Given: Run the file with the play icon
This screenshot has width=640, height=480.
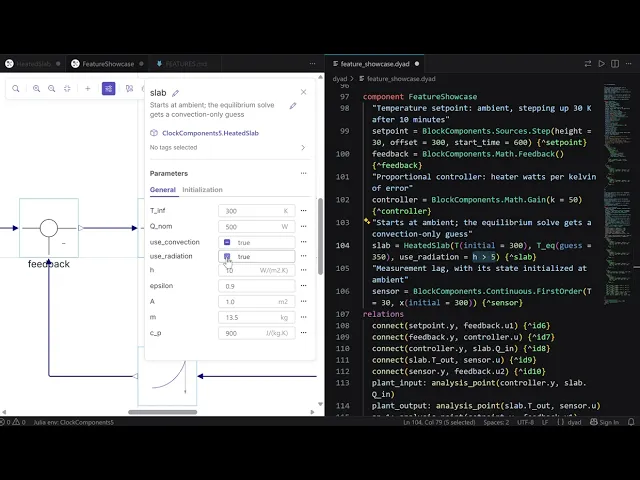Looking at the screenshot, I should (x=601, y=64).
